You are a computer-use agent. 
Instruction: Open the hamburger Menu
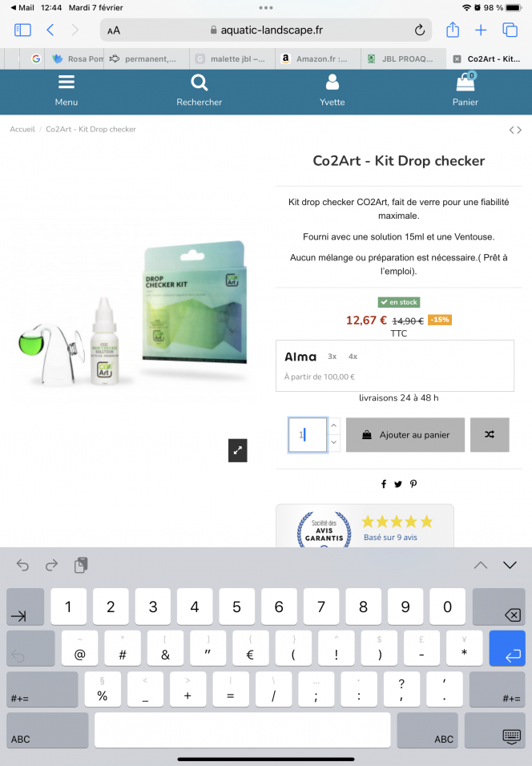(66, 91)
